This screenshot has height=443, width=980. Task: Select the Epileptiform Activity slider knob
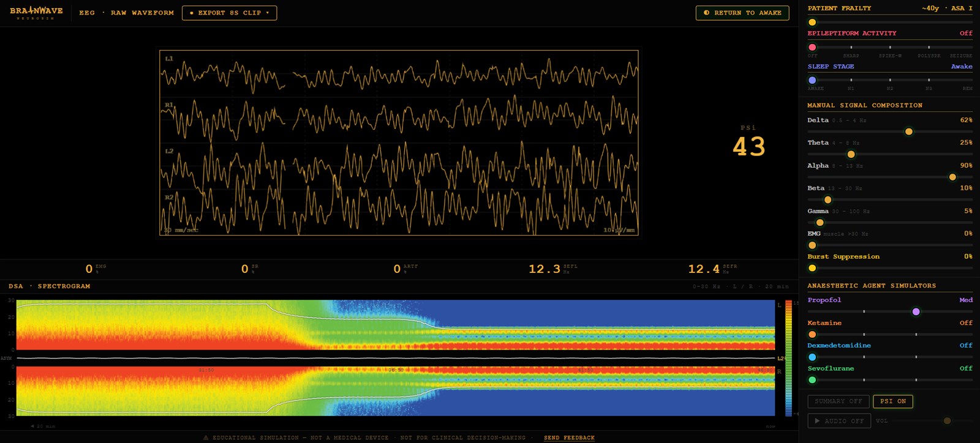812,47
